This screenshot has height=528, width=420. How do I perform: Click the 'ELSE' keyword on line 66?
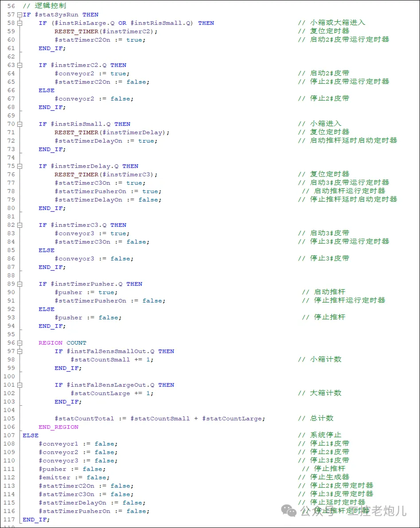pos(47,90)
